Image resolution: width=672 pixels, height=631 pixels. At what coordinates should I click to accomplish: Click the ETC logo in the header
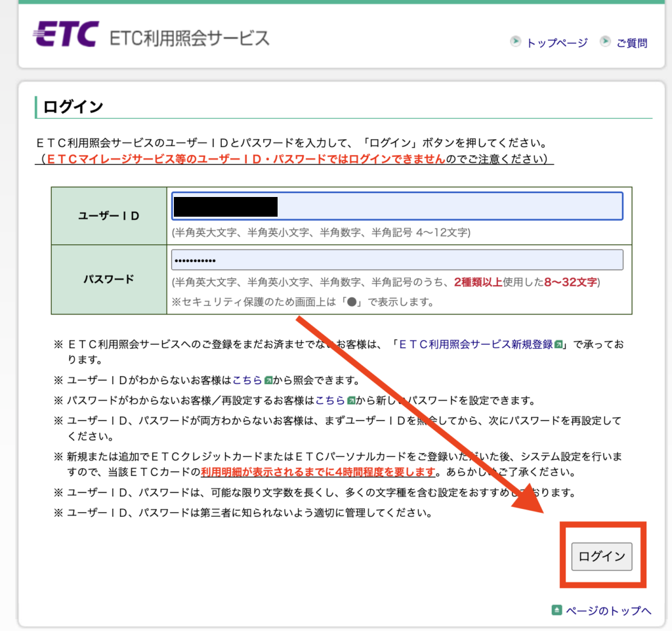click(x=66, y=34)
